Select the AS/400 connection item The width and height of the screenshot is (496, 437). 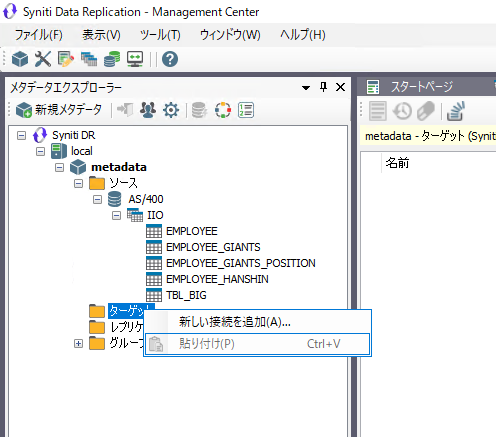click(146, 199)
